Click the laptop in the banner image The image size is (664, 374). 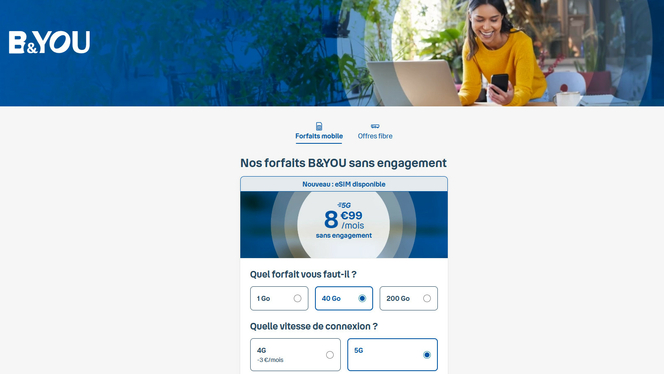(413, 83)
